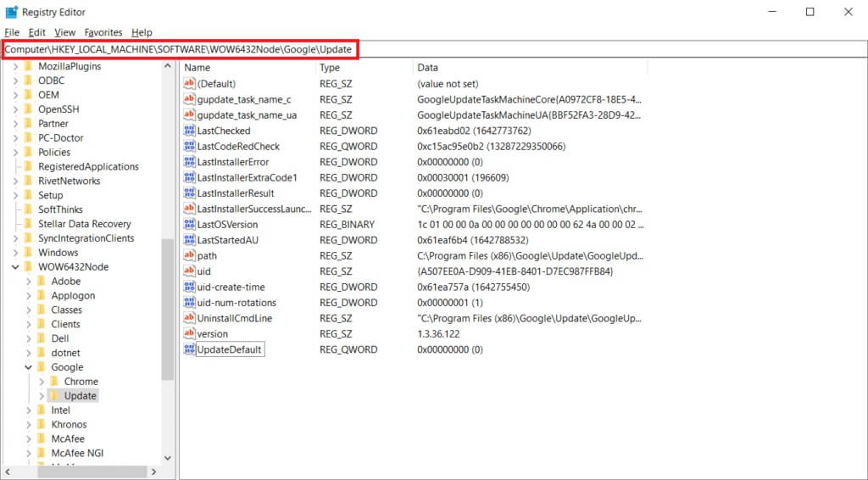Click the Registry Editor title bar icon
Screen dimensions: 868x480
11,12
